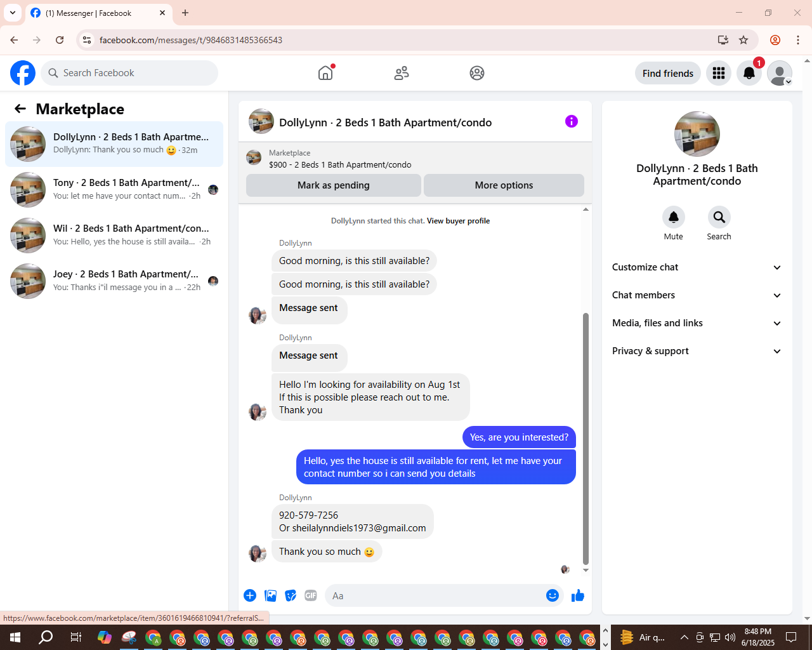The width and height of the screenshot is (812, 650).
Task: Search in conversation magnifier icon
Action: pos(719,217)
